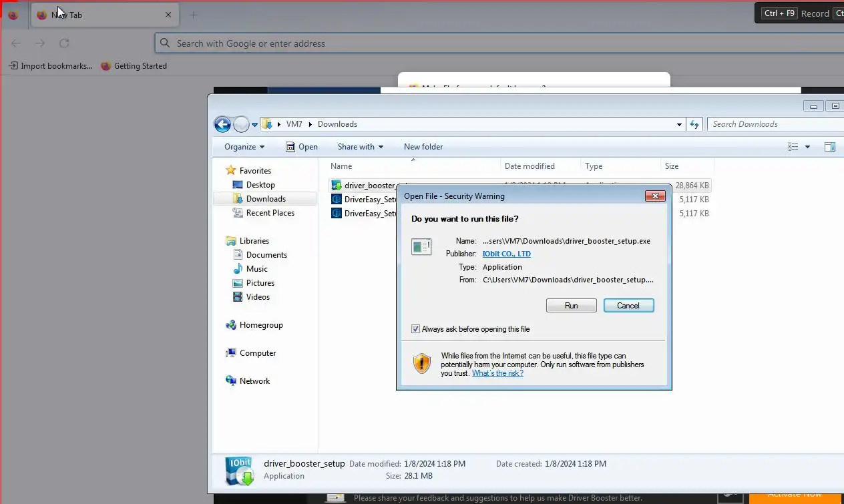Click the application file icon in dialog
The width and height of the screenshot is (844, 504).
[421, 247]
